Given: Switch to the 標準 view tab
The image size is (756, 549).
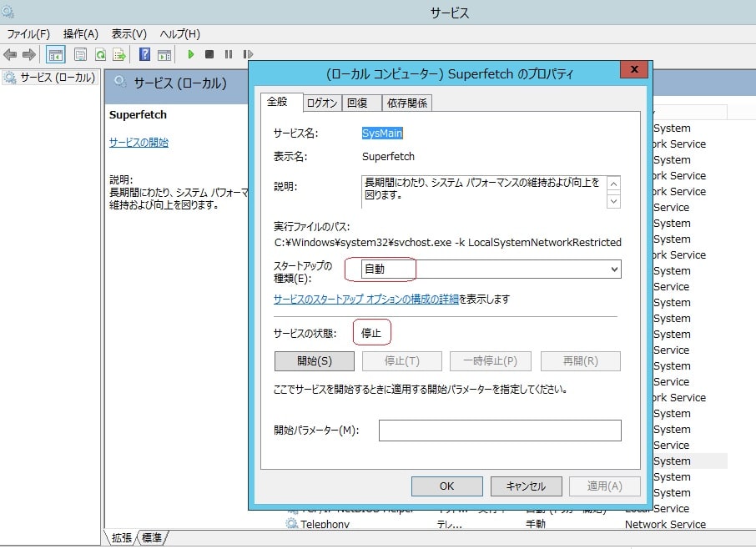Looking at the screenshot, I should tap(151, 537).
